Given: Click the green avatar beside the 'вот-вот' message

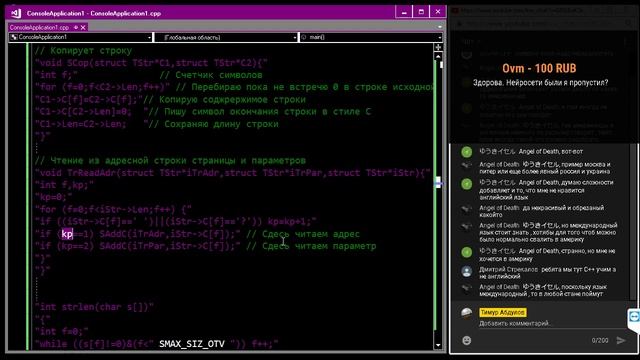Looking at the screenshot, I should point(467,152).
